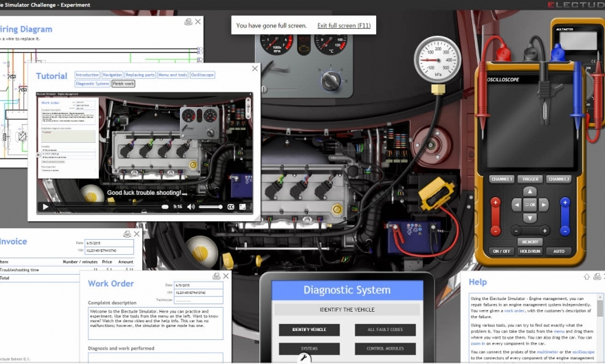Click Exit full screen (F11) link
605x364 pixels.
(x=344, y=25)
